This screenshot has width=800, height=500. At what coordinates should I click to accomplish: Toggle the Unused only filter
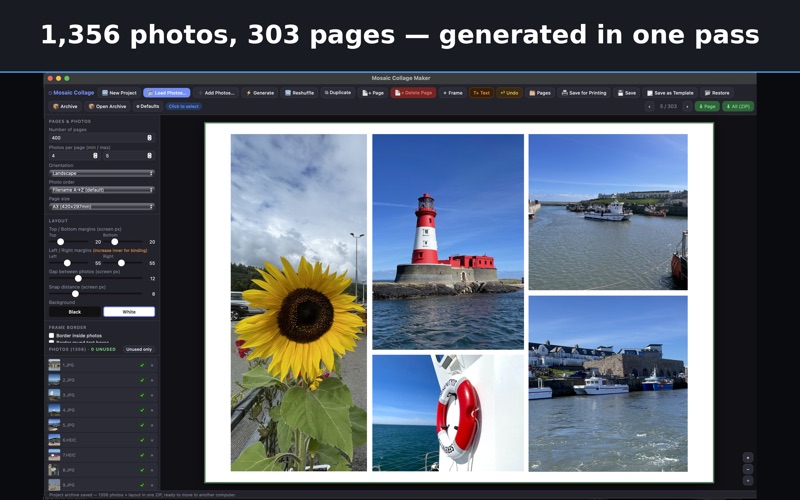(x=139, y=349)
